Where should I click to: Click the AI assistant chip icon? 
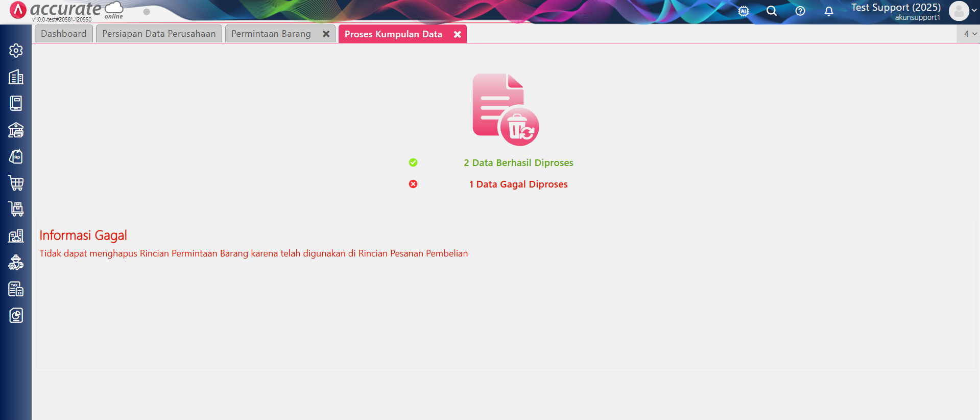pos(744,11)
